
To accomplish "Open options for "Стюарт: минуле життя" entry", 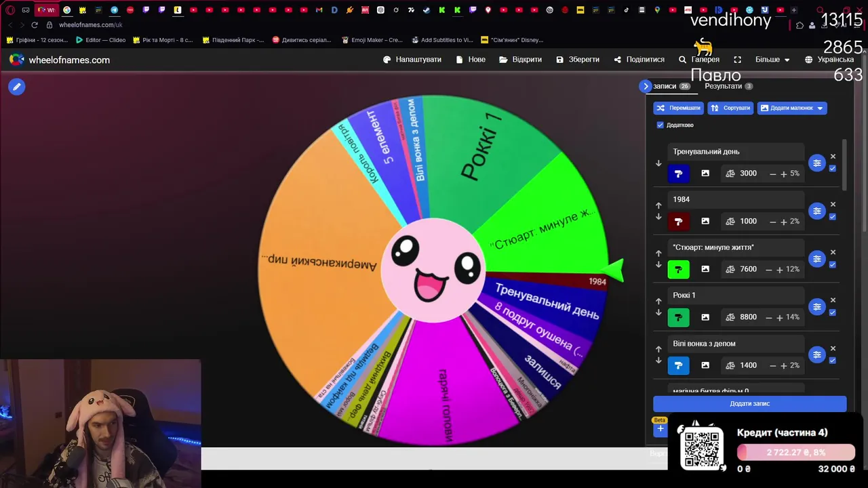I will click(817, 259).
